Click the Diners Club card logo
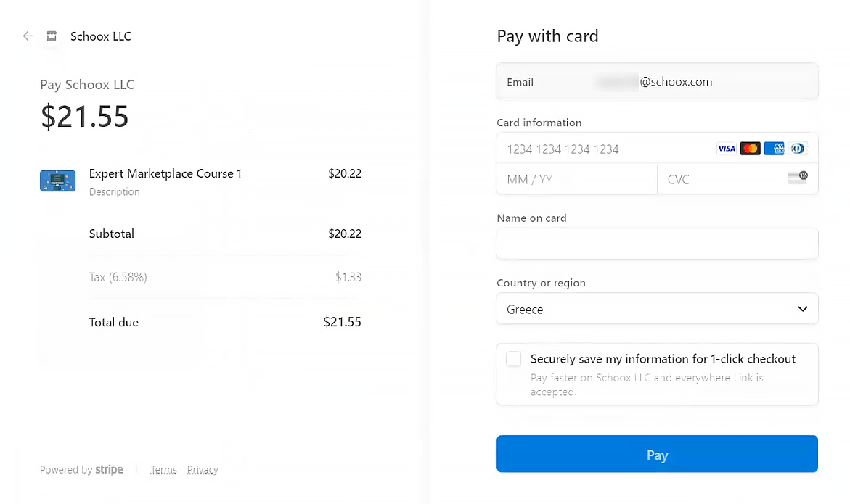Viewport: 850px width, 504px height. coord(798,149)
